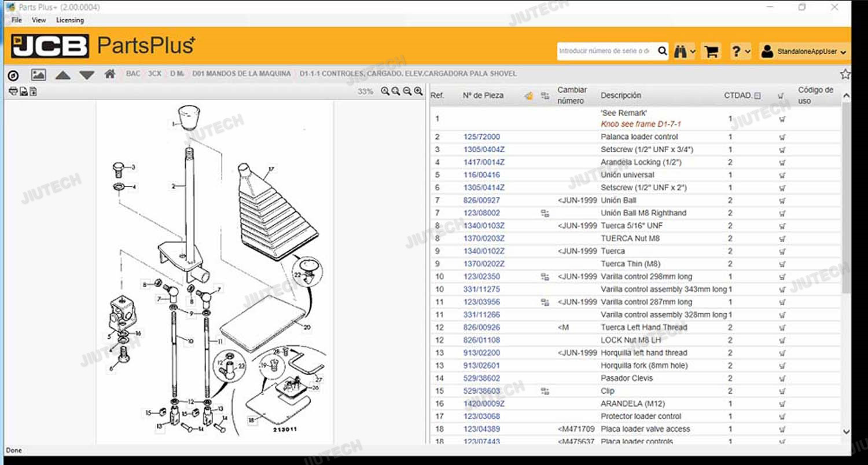Click the search magnifier icon

point(662,51)
